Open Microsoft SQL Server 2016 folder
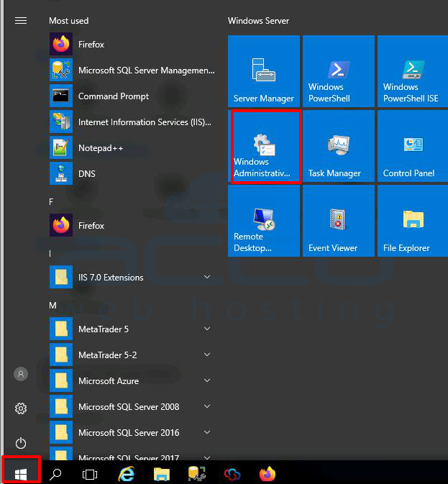This screenshot has height=484, width=448. (x=132, y=433)
